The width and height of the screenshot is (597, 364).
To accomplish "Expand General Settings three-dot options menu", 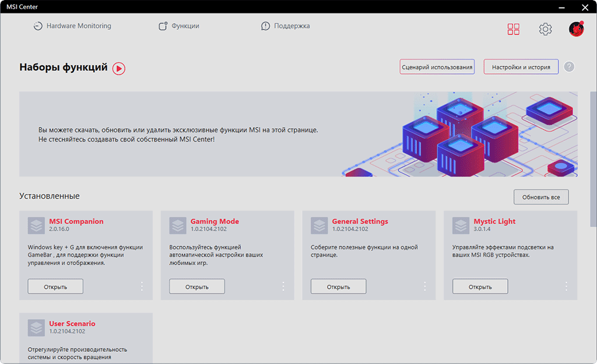I will click(425, 287).
